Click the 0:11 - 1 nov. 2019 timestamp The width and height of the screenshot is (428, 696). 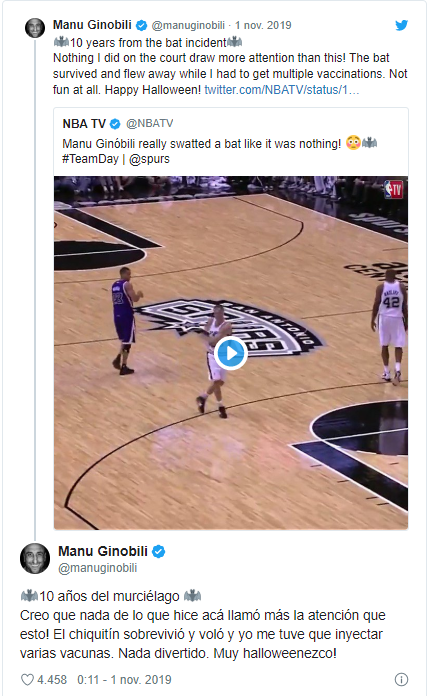[124, 680]
